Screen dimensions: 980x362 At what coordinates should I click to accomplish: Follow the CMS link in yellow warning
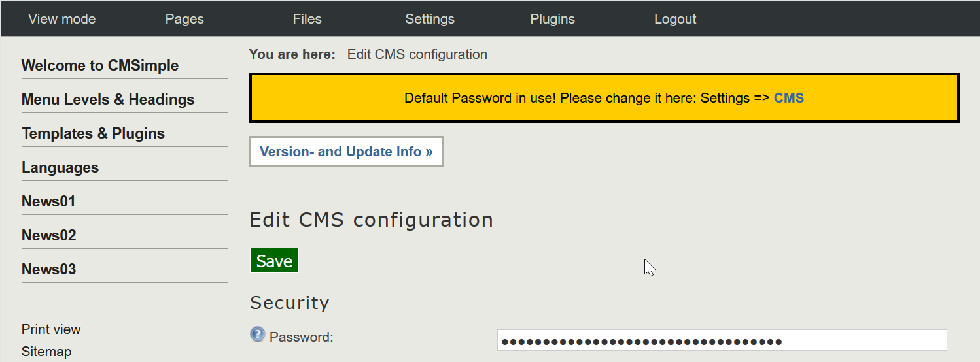tap(788, 98)
